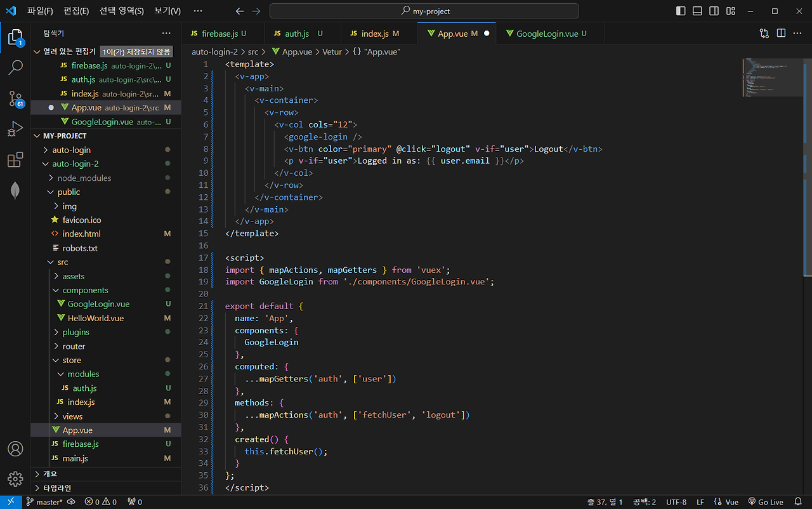
Task: Close App.vue tab via unsaved dot
Action: tap(487, 34)
